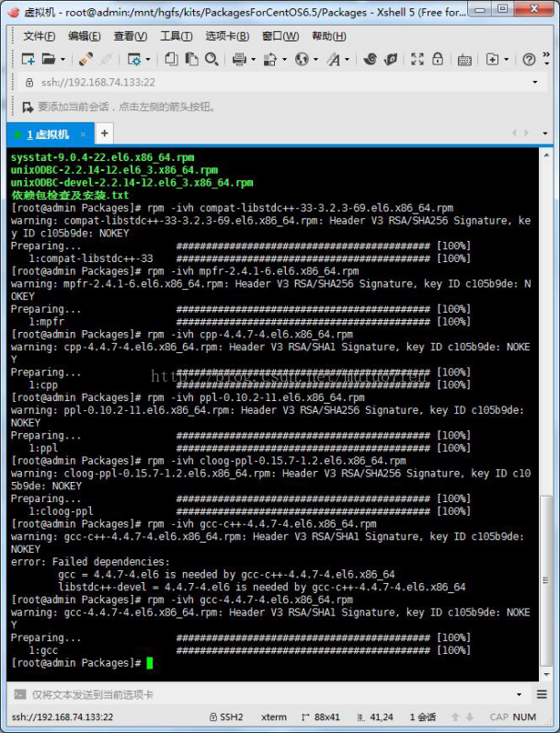This screenshot has height=733, width=560.
Task: Click the SSH2 status bar entry
Action: coord(226,717)
